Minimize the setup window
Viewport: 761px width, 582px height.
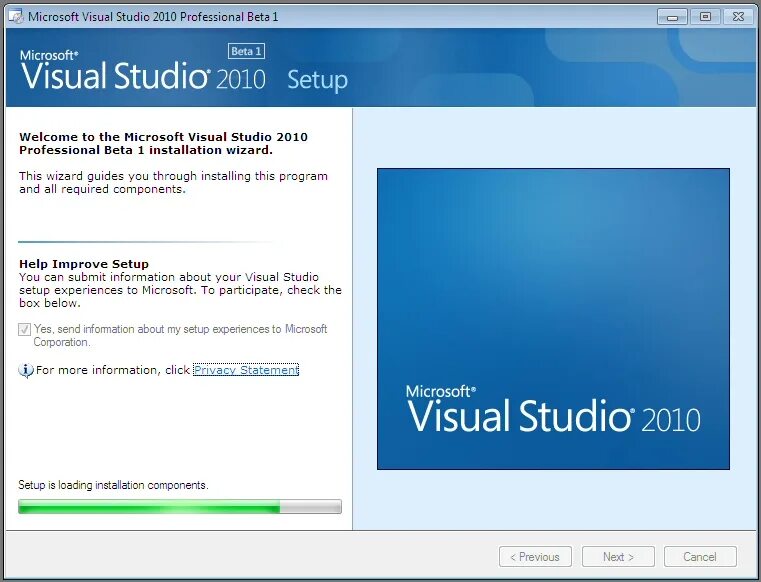672,17
